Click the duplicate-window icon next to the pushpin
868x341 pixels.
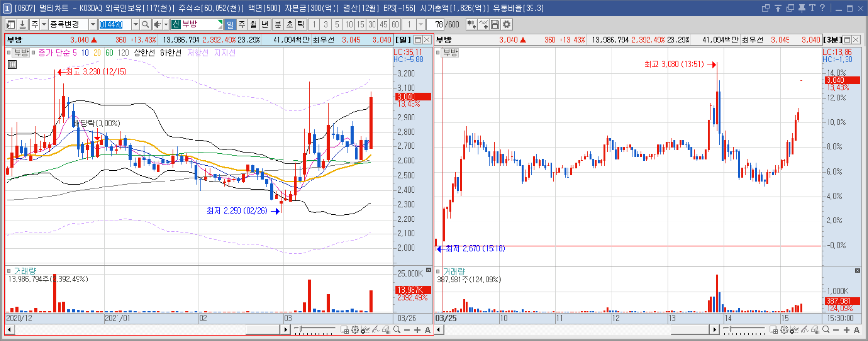[790, 8]
